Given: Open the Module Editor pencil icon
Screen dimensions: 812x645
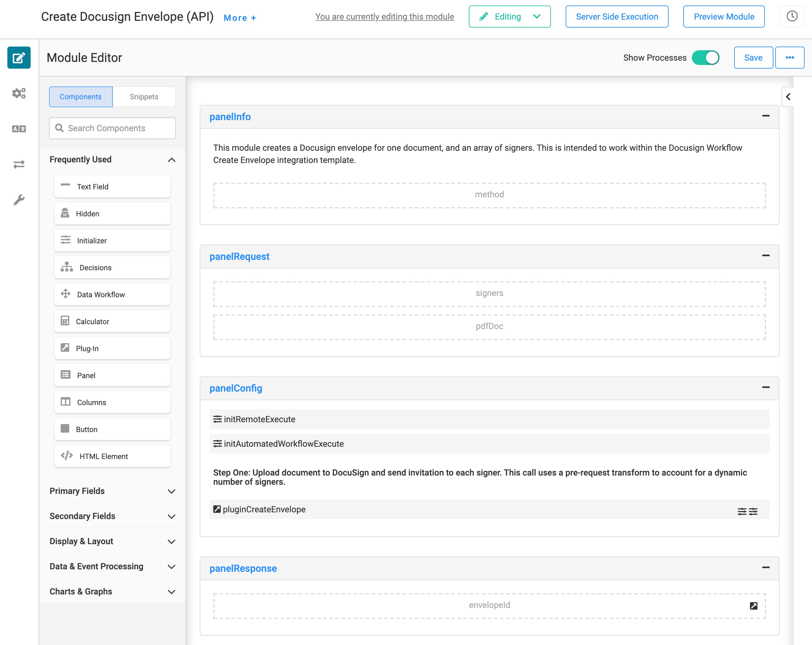Looking at the screenshot, I should coord(19,58).
